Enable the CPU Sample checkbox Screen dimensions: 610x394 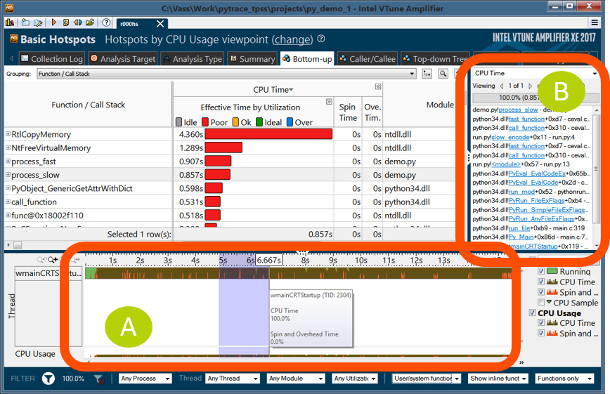pyautogui.click(x=541, y=302)
